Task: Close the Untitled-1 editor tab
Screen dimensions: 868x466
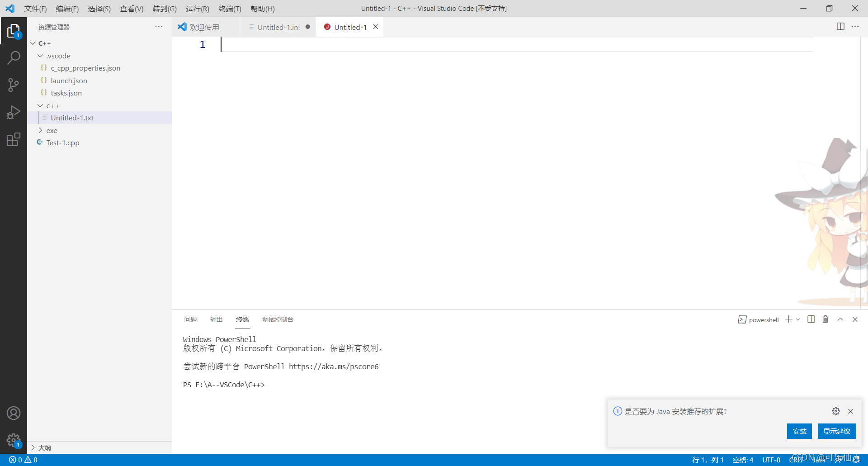Action: coord(376,27)
